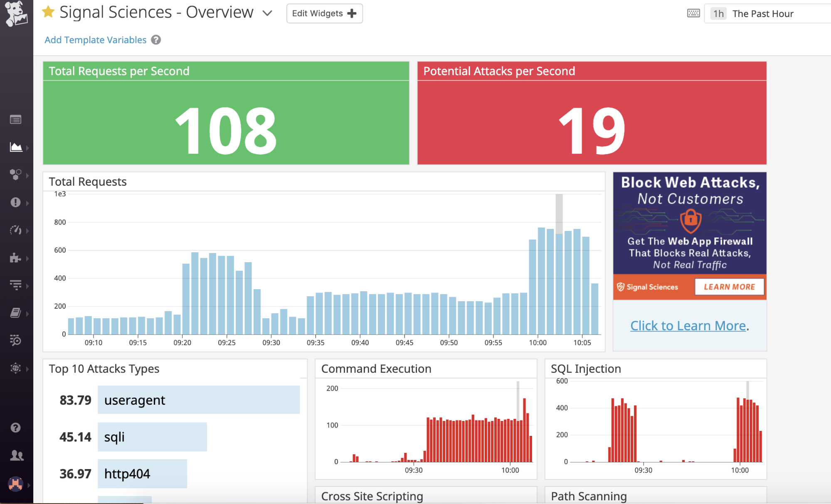Select the Metrics gauge icon
831x504 pixels.
pyautogui.click(x=16, y=231)
